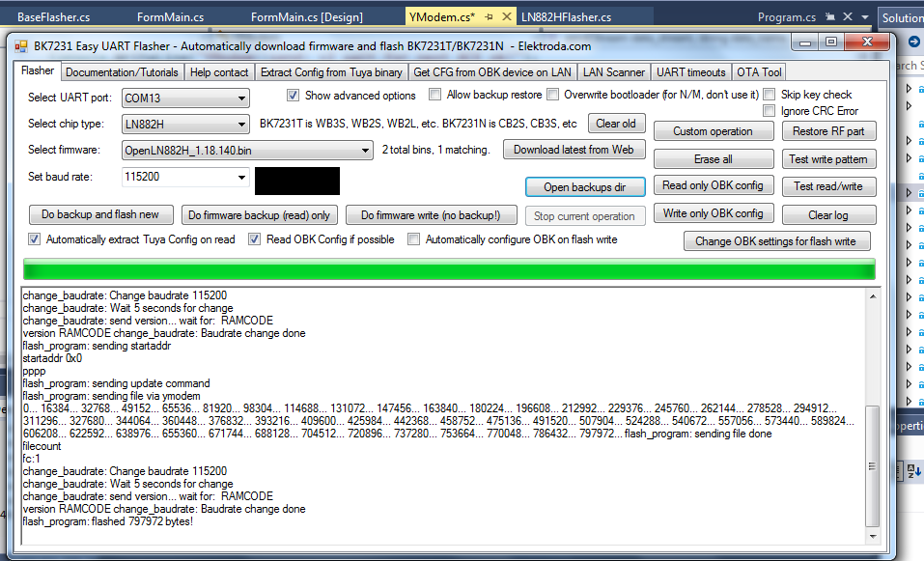The width and height of the screenshot is (924, 561).
Task: Click Do firmware backup (read) only
Action: [260, 215]
